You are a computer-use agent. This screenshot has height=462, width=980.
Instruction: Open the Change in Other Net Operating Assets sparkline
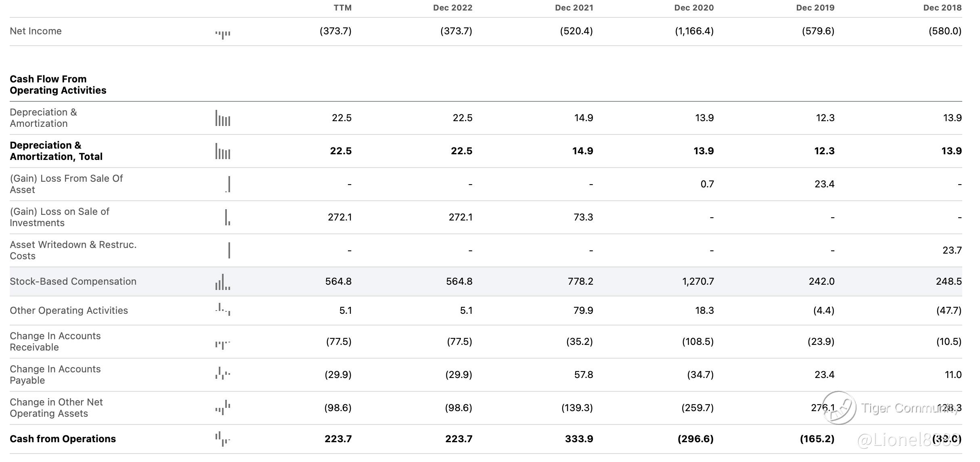pos(223,407)
